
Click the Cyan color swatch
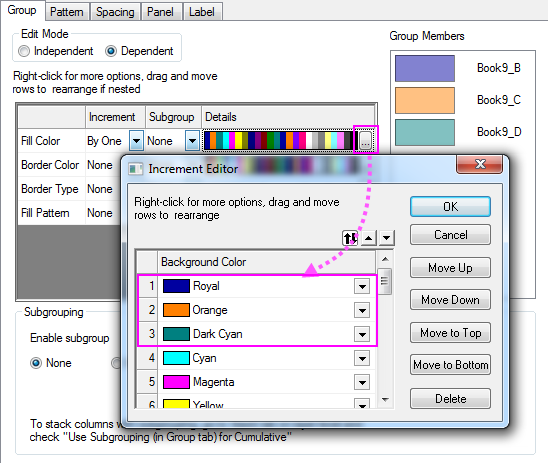click(x=176, y=358)
